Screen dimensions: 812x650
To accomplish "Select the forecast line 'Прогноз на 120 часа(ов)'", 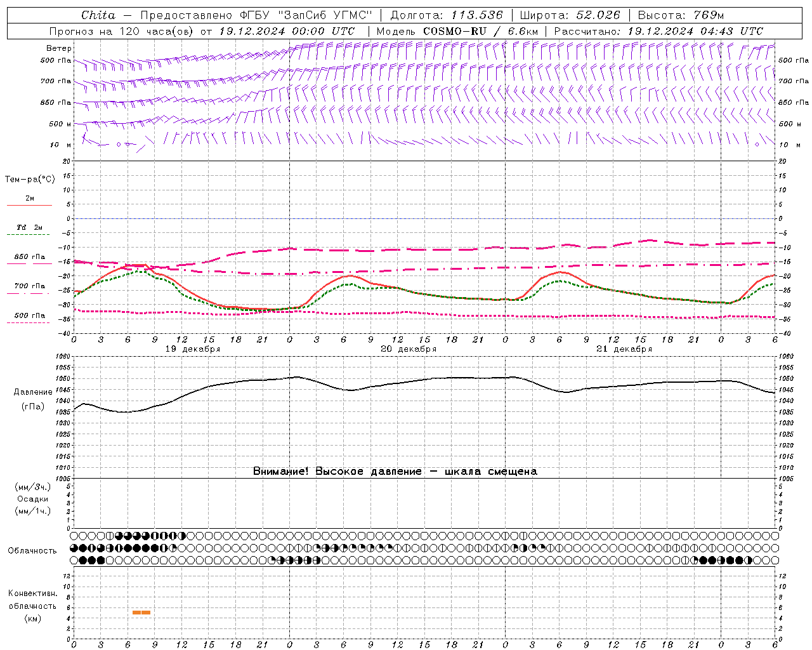I will [x=122, y=31].
